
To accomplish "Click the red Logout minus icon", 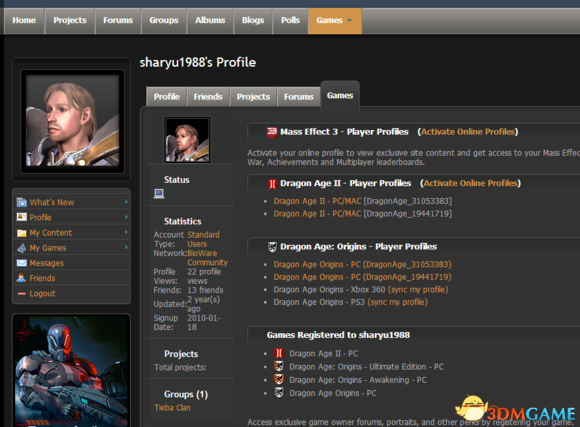I will [x=21, y=293].
